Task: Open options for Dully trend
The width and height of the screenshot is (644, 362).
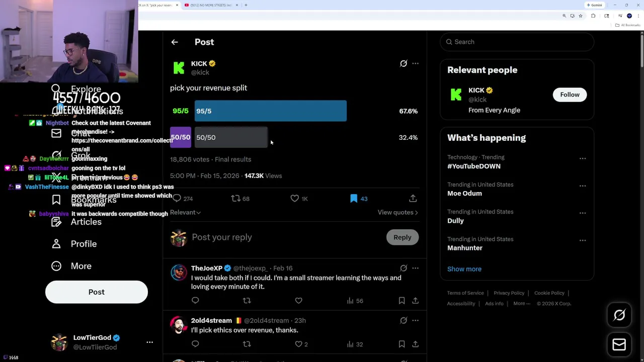Action: pos(583,213)
